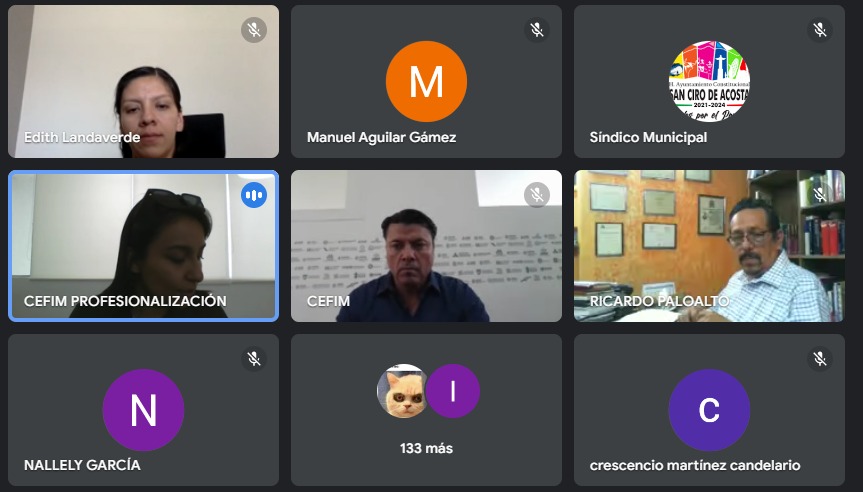Select the CEFIM PROFESIONALIZACIÓN video tile
The width and height of the screenshot is (863, 492).
click(143, 246)
